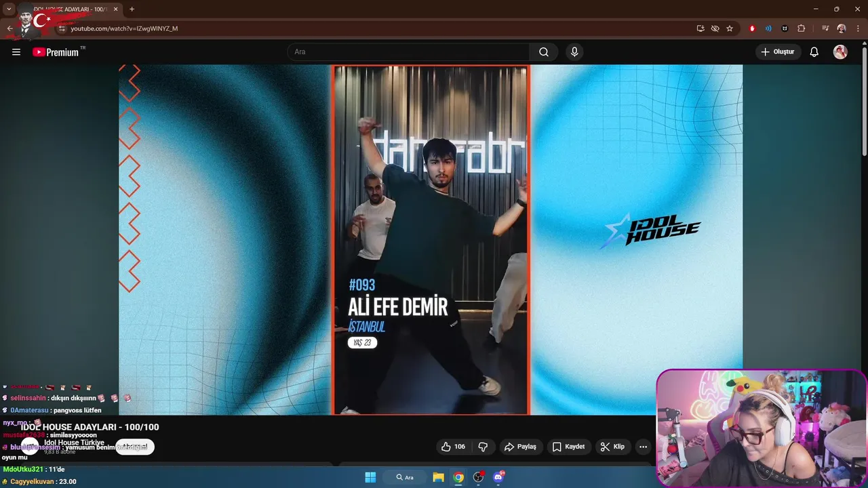Click the taskbar Ara search box
The width and height of the screenshot is (868, 488).
[x=405, y=477]
